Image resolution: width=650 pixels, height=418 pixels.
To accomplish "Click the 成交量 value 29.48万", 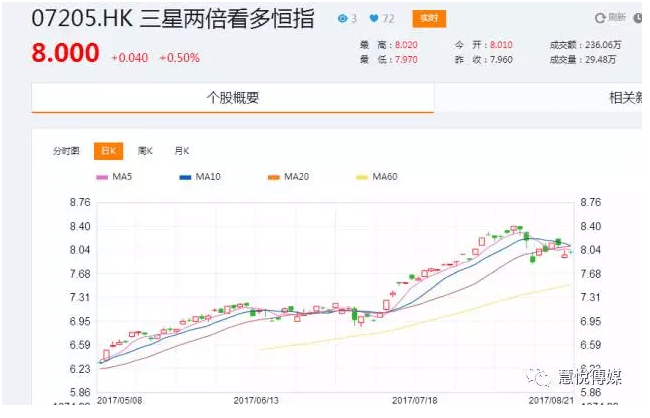I will pyautogui.click(x=601, y=60).
